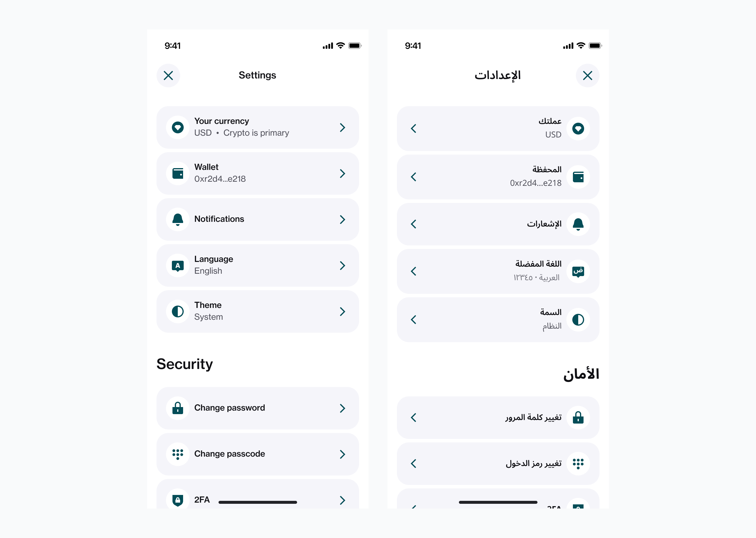Click the Arabic language 'ض' bubble icon

point(578,272)
